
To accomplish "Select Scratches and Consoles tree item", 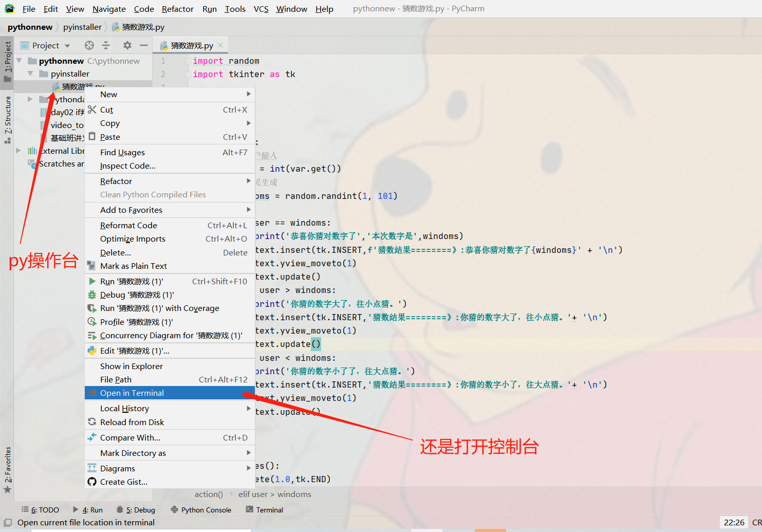I will [x=56, y=163].
